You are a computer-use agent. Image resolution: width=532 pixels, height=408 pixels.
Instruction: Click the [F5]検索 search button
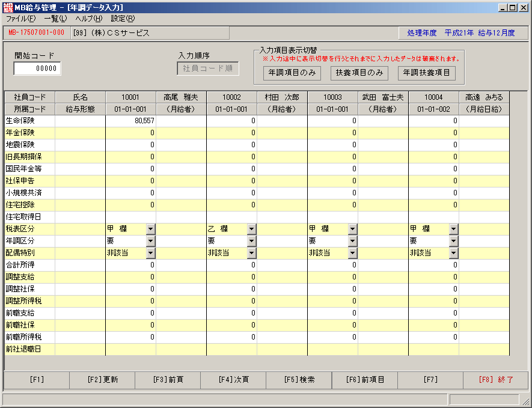(299, 380)
